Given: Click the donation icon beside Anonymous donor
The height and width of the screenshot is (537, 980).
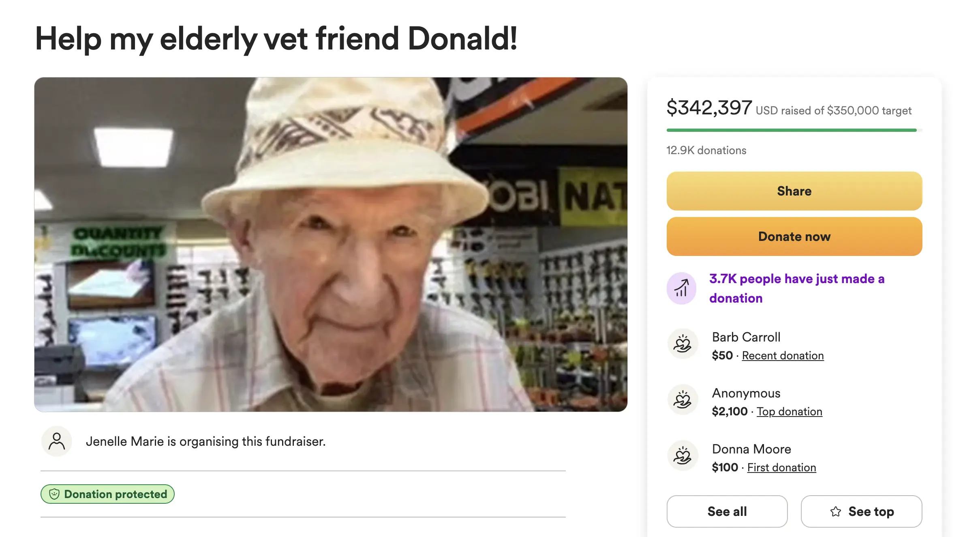Looking at the screenshot, I should pyautogui.click(x=683, y=400).
